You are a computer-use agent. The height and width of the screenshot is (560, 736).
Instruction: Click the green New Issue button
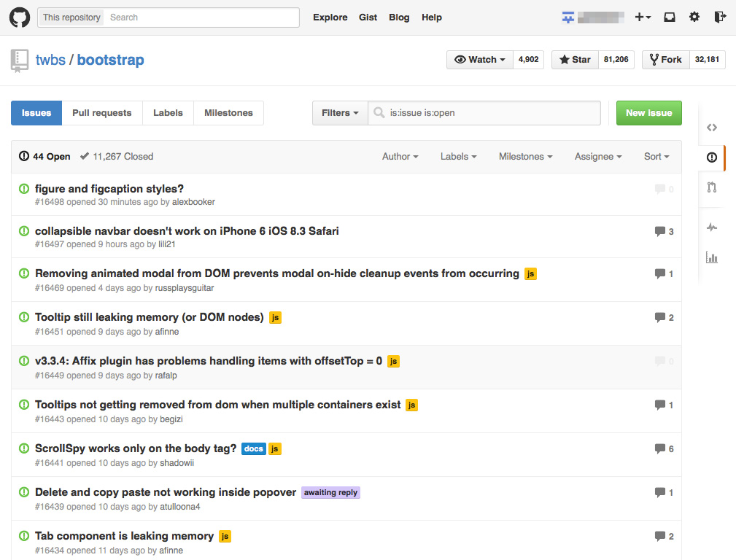648,113
